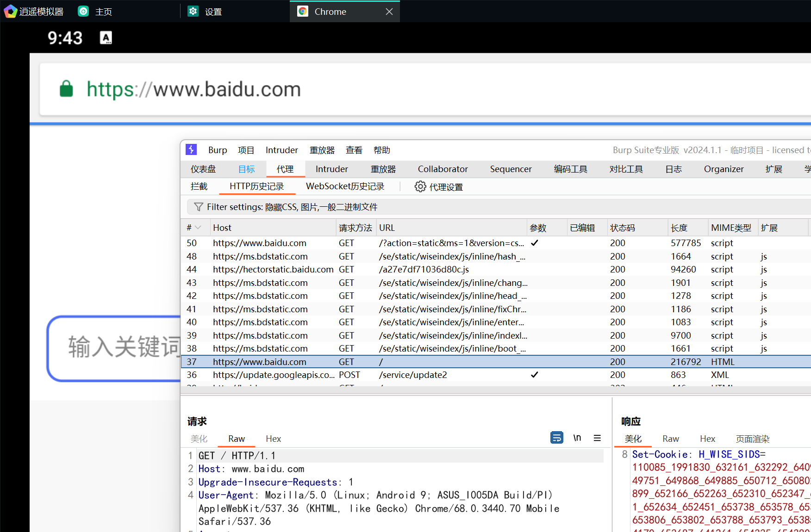The height and width of the screenshot is (532, 811).
Task: Open the Burp menu
Action: pos(217,150)
